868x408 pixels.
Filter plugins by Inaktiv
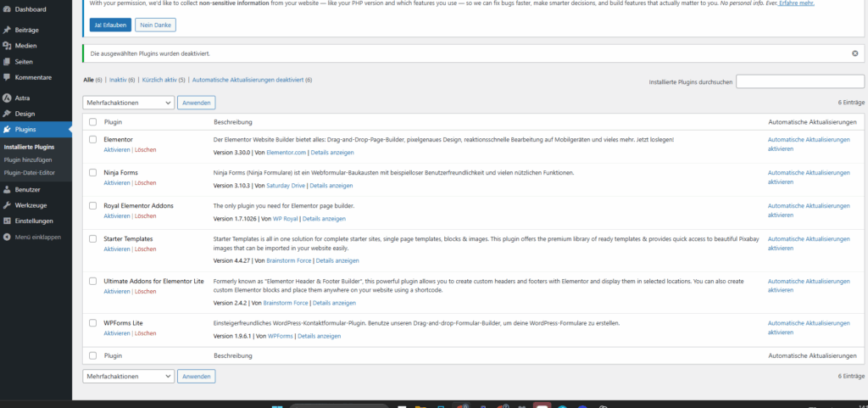(x=118, y=80)
